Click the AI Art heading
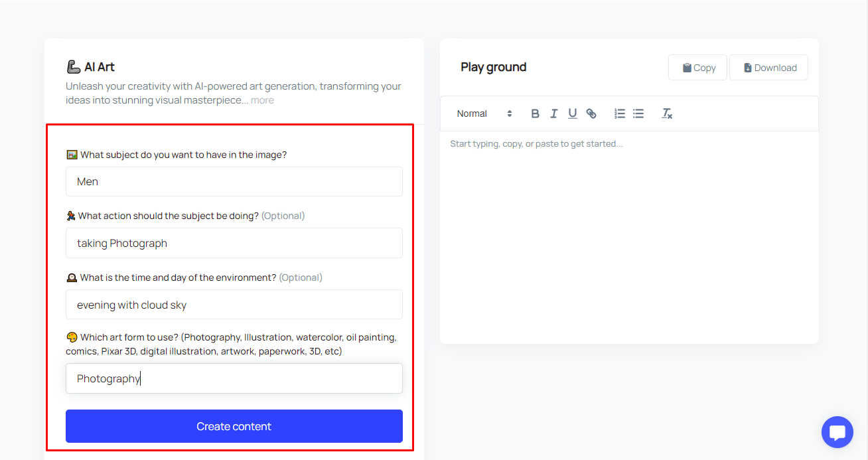The image size is (868, 460). tap(99, 67)
